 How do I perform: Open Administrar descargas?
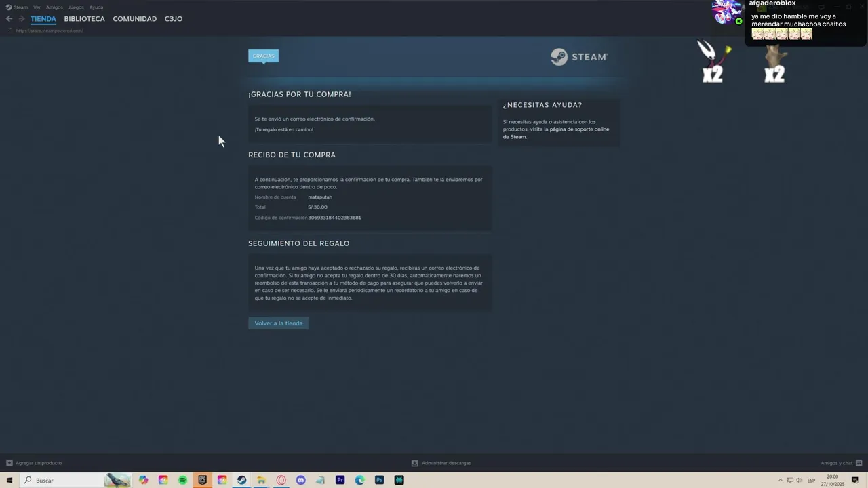point(446,463)
